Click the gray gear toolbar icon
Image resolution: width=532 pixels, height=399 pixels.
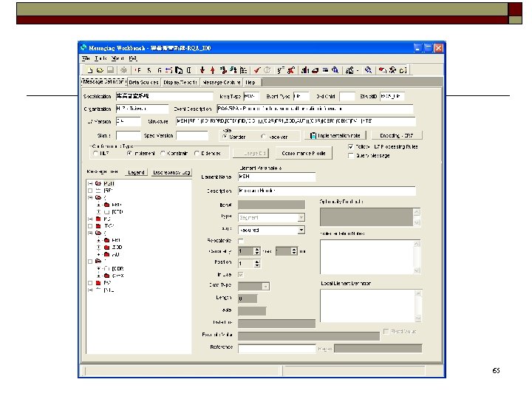click(124, 70)
